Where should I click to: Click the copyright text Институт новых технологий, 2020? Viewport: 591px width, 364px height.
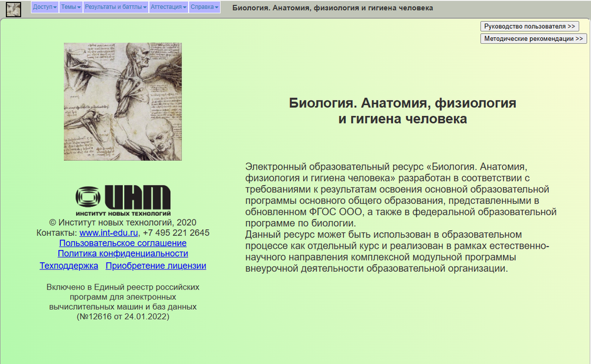pos(123,222)
